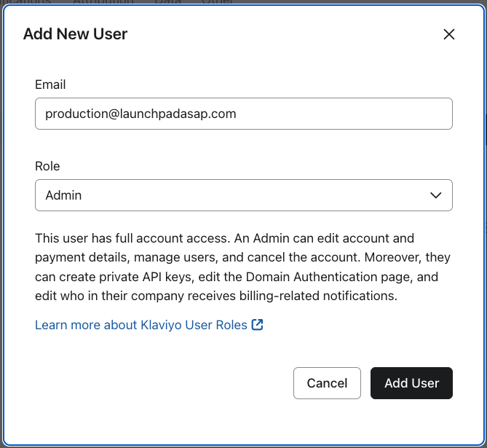Click the Add New User dialog title
Image resolution: width=487 pixels, height=448 pixels.
[x=75, y=34]
